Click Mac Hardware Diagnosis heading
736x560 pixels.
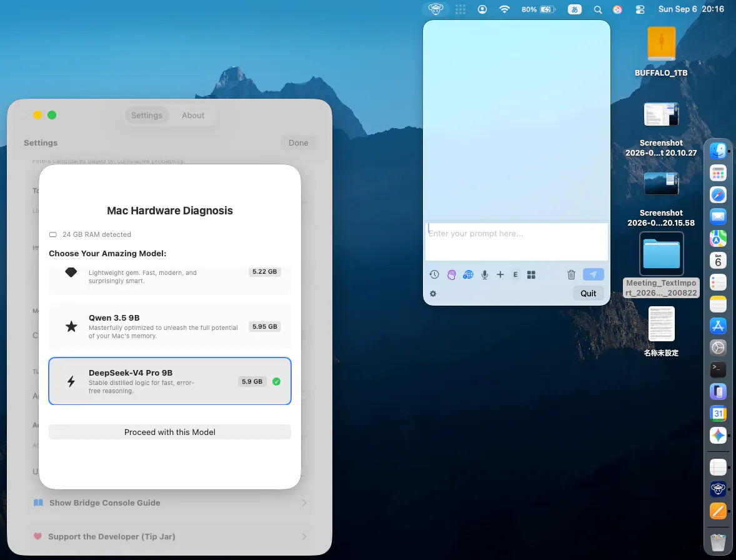pyautogui.click(x=170, y=210)
